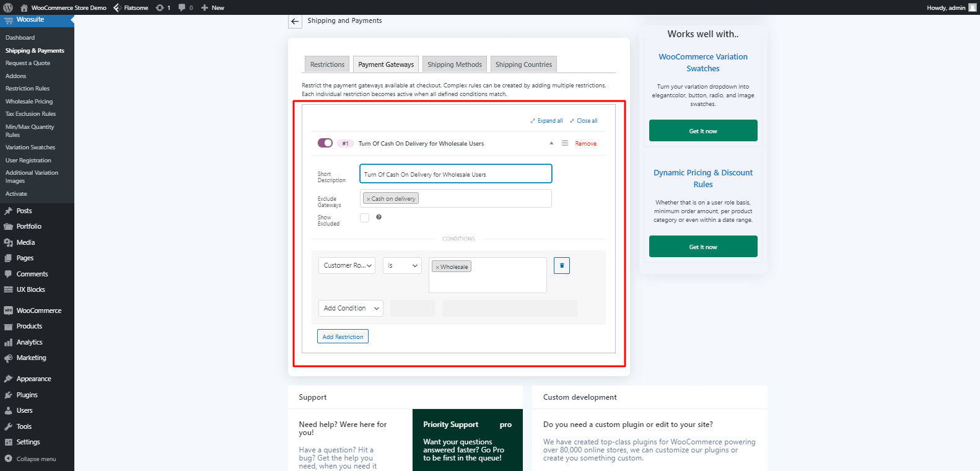Open Posts via its pin icon
980x471 pixels.
(8, 211)
